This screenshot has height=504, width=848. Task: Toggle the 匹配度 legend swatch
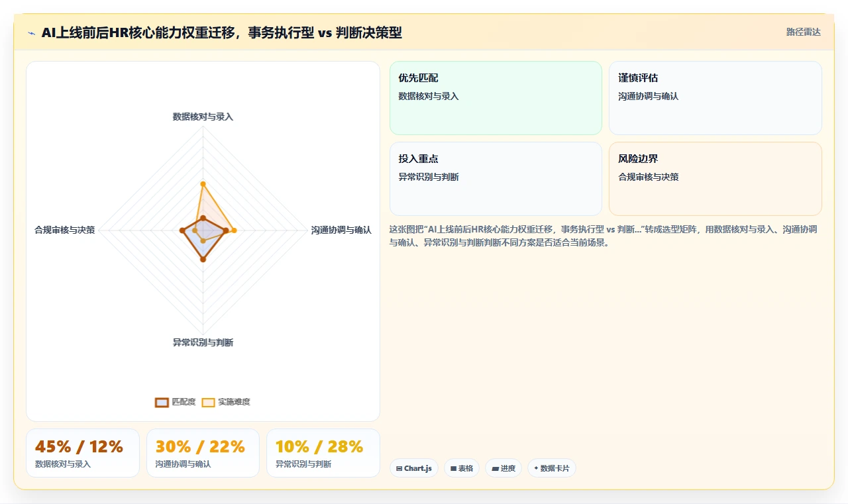point(162,402)
